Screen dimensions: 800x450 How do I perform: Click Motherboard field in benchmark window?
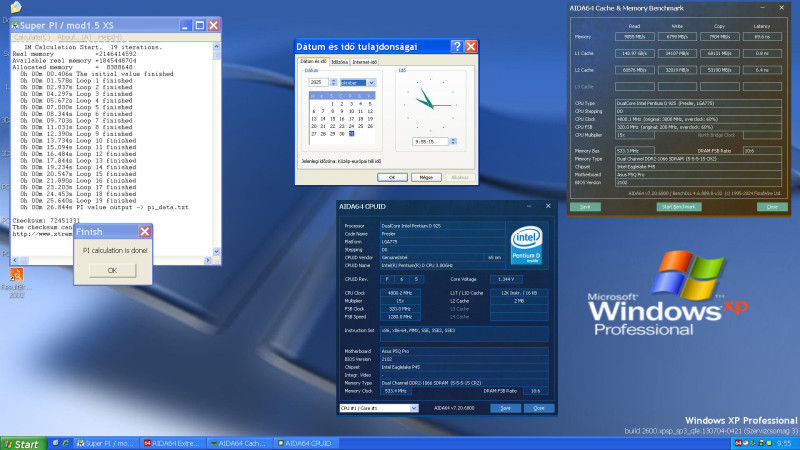pyautogui.click(x=698, y=174)
